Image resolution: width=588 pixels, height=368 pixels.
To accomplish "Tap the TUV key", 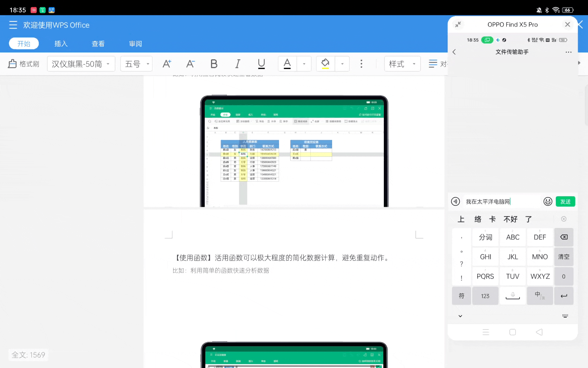I will click(513, 276).
